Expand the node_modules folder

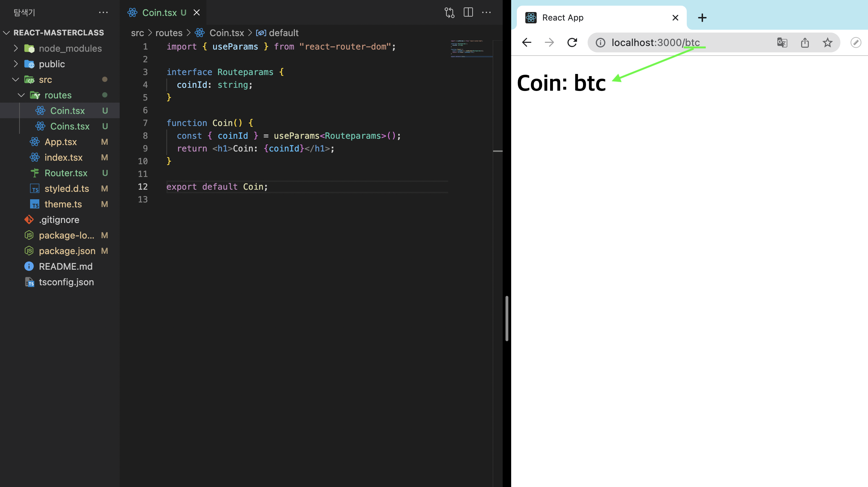[x=70, y=48]
